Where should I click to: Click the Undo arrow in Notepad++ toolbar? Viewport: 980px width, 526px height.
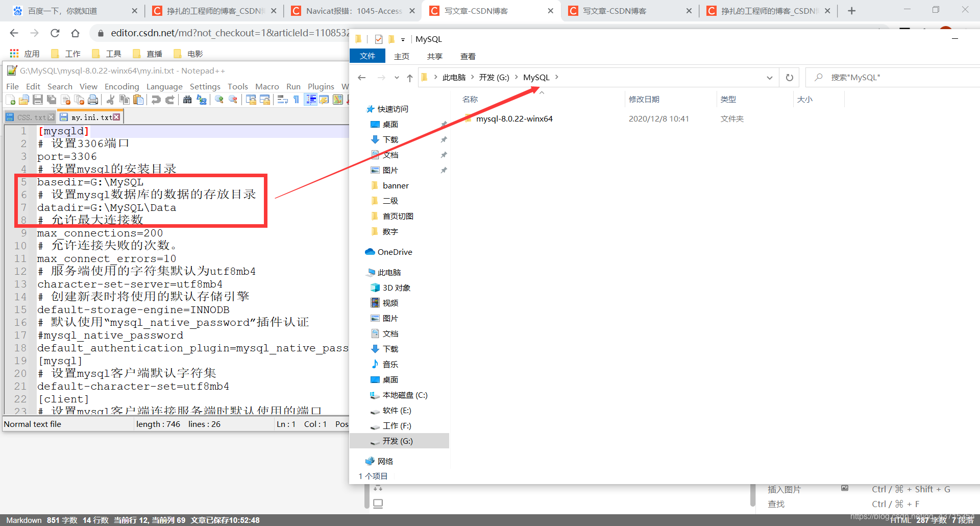(x=156, y=100)
